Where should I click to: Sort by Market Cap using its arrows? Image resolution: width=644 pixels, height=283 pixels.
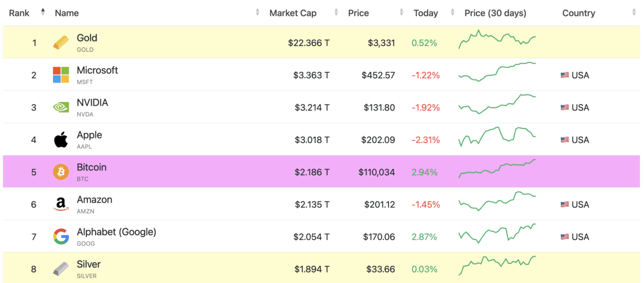(336, 12)
